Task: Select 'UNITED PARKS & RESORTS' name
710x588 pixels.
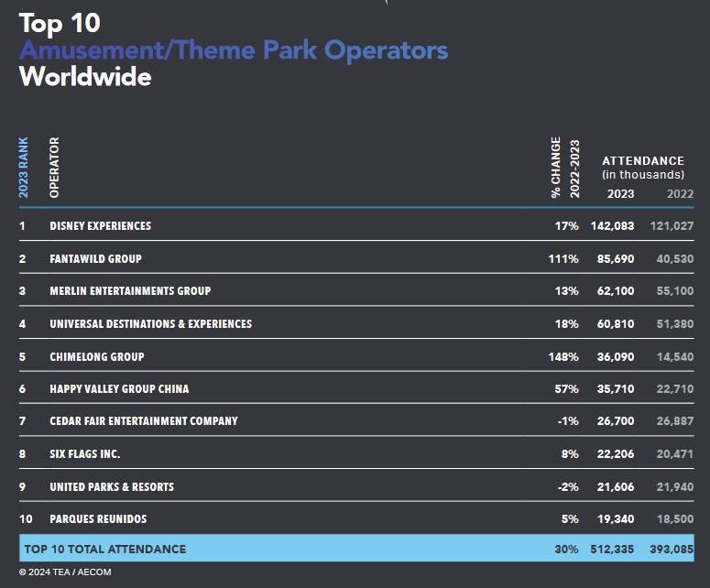Action: (x=112, y=487)
